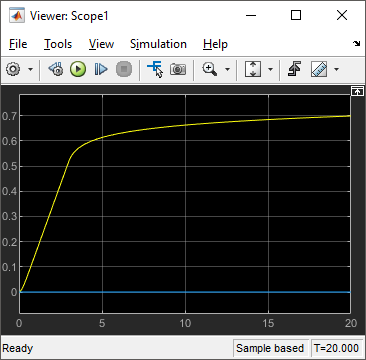Click the Step Back button
366x360 pixels.
[56, 69]
